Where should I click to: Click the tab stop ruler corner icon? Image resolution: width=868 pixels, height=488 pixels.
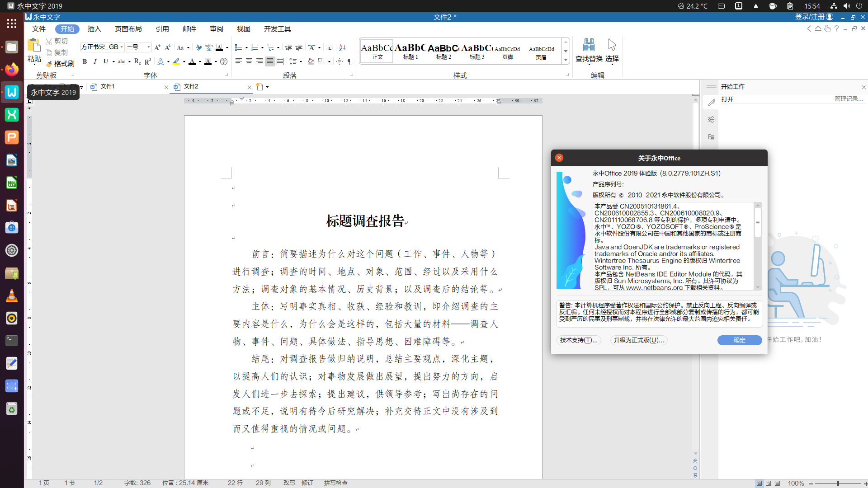coord(29,101)
